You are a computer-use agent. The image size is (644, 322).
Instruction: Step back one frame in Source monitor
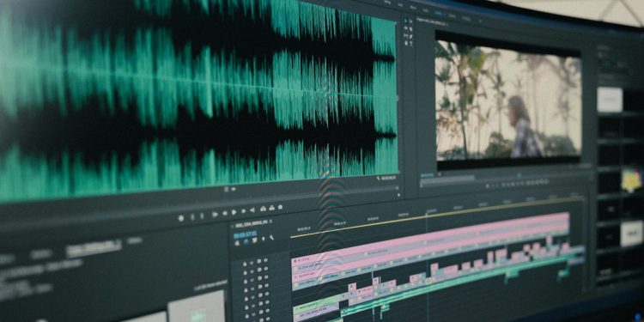point(225,213)
